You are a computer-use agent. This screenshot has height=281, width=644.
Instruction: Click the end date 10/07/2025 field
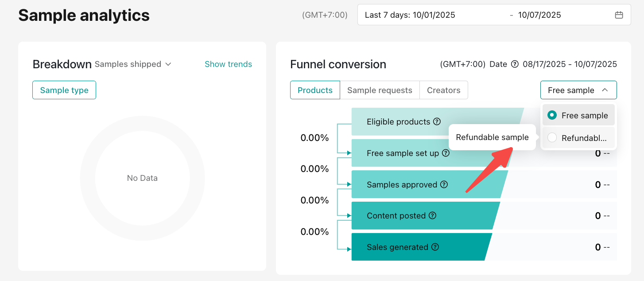[539, 15]
